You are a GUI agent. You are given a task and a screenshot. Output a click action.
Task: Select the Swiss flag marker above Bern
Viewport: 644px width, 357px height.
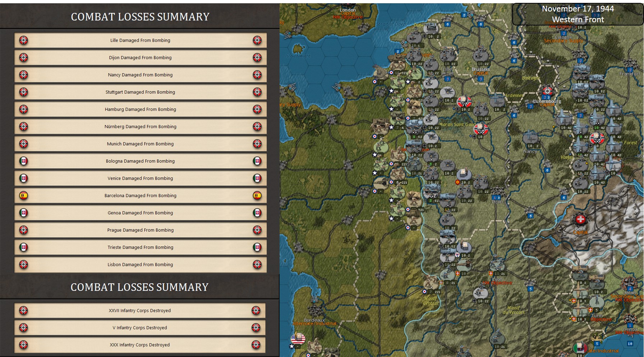(580, 219)
